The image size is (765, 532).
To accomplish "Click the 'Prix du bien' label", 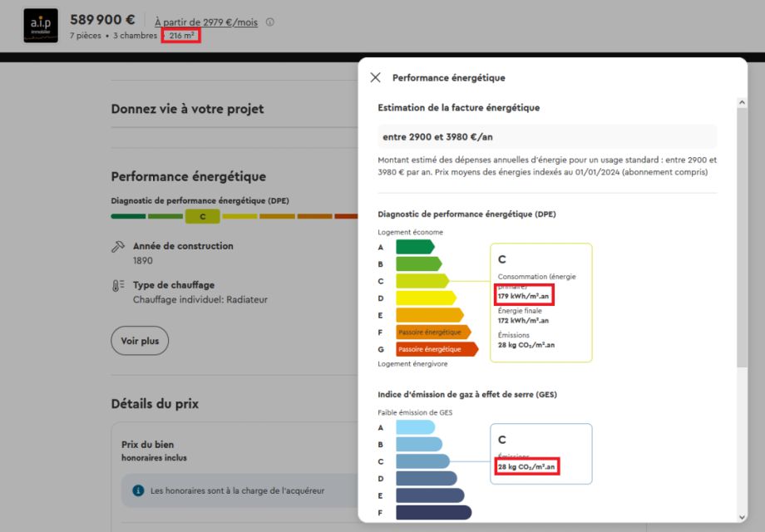I will point(147,445).
